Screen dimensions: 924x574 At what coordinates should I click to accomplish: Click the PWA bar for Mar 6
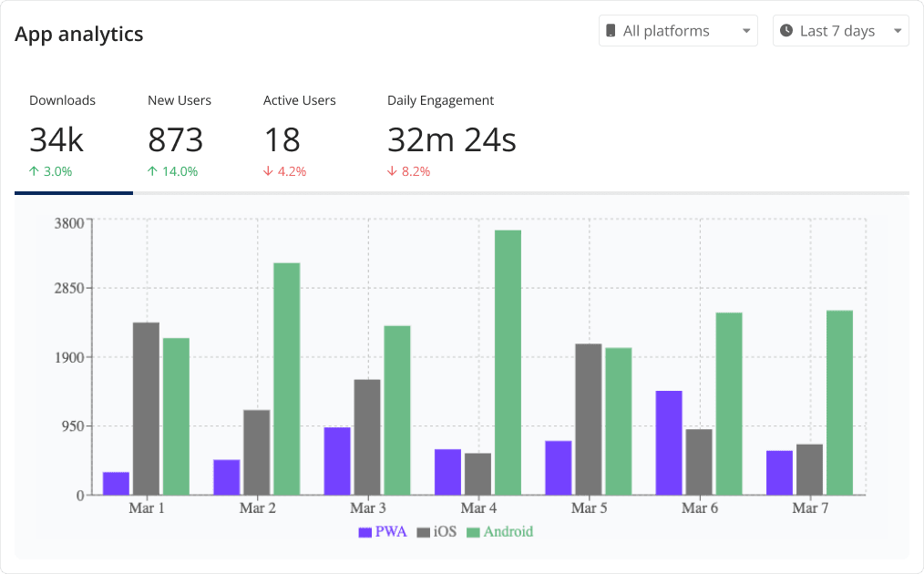(x=669, y=443)
